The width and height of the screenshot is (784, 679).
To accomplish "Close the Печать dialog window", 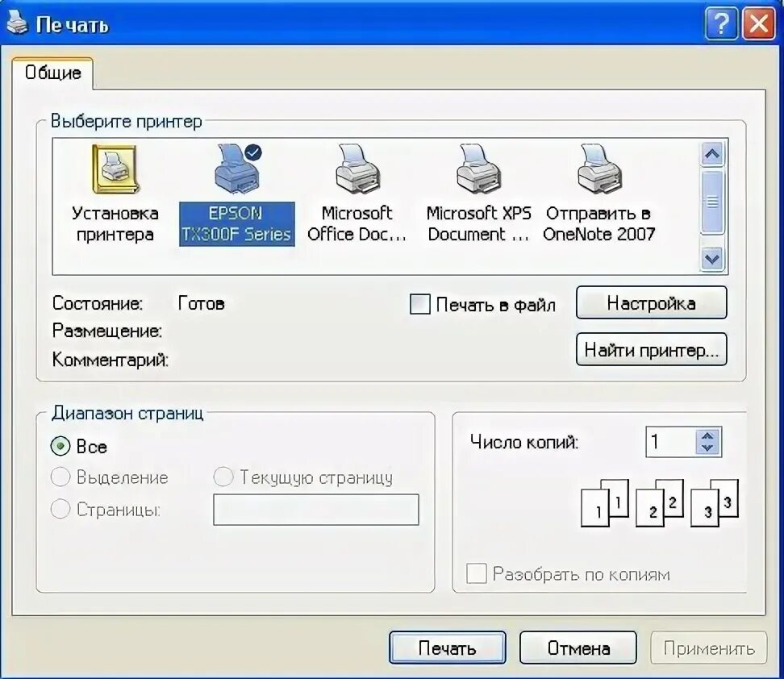I will coord(758,23).
